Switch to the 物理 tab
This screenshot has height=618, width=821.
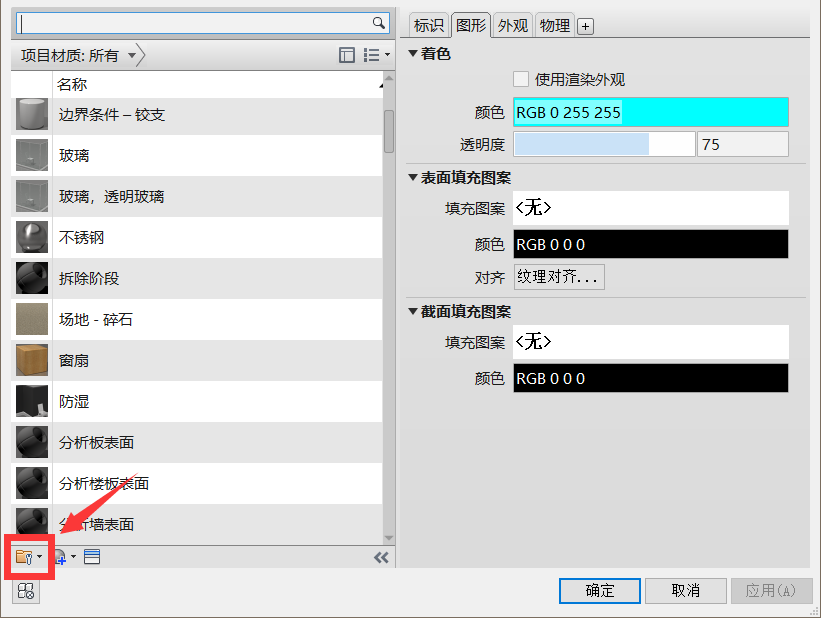554,25
